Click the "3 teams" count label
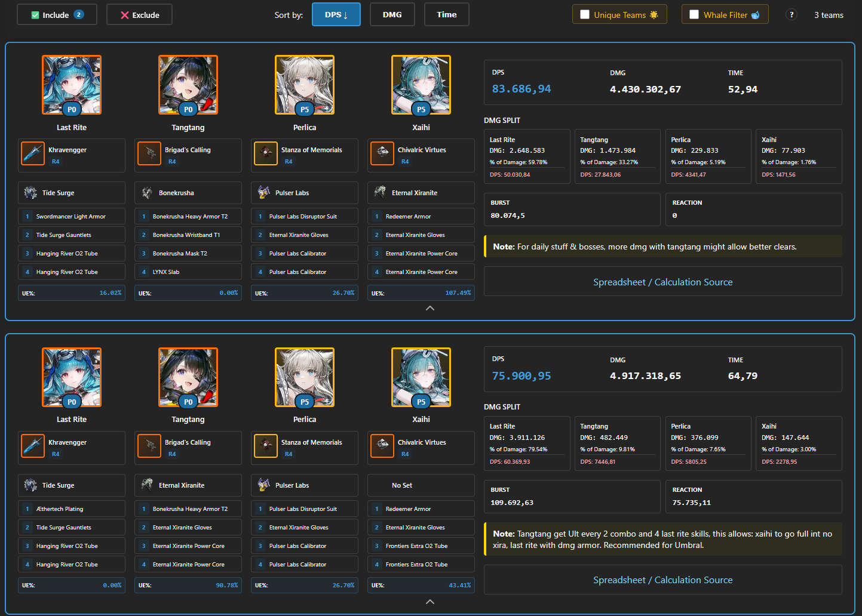The height and width of the screenshot is (616, 862). point(829,15)
